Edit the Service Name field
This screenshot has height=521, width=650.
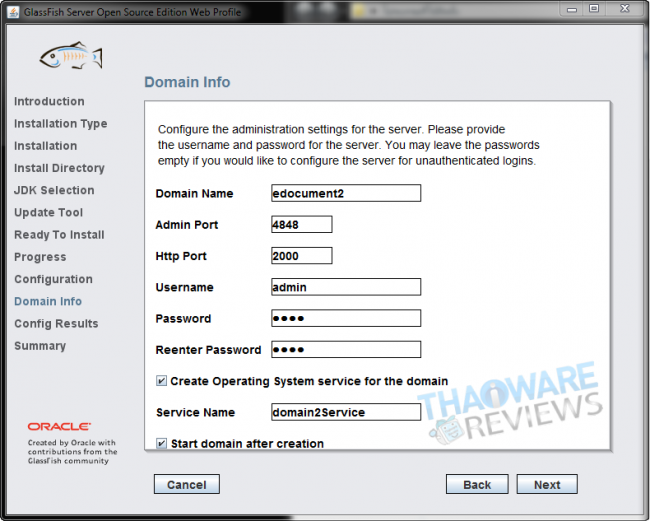pos(346,412)
